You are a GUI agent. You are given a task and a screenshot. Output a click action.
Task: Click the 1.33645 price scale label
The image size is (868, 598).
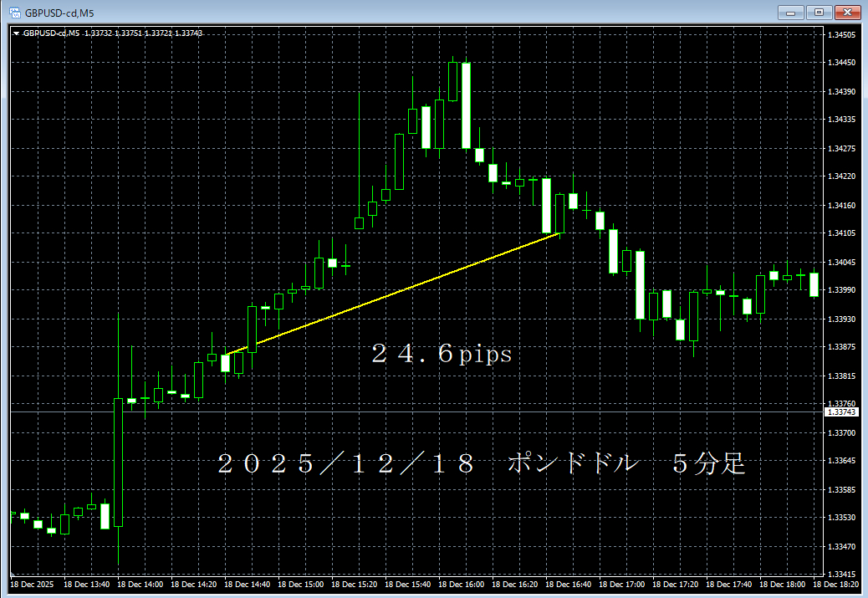841,461
